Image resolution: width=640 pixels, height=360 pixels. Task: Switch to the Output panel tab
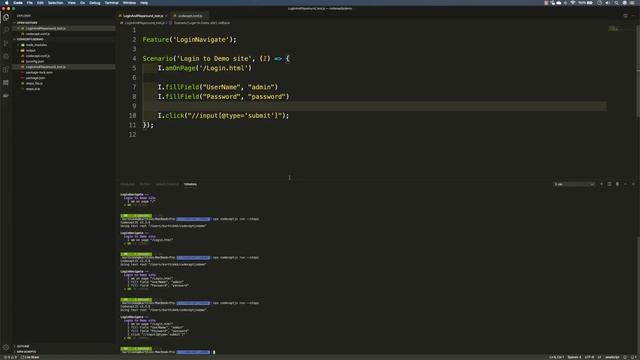(x=145, y=184)
